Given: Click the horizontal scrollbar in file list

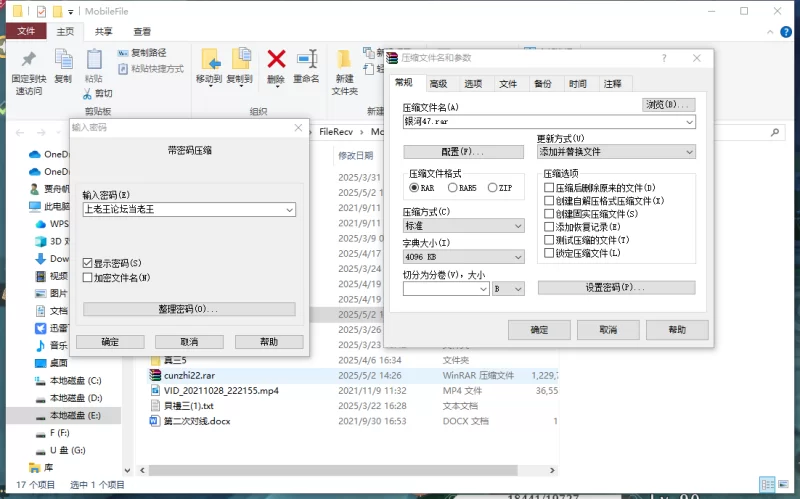Looking at the screenshot, I should [334, 470].
